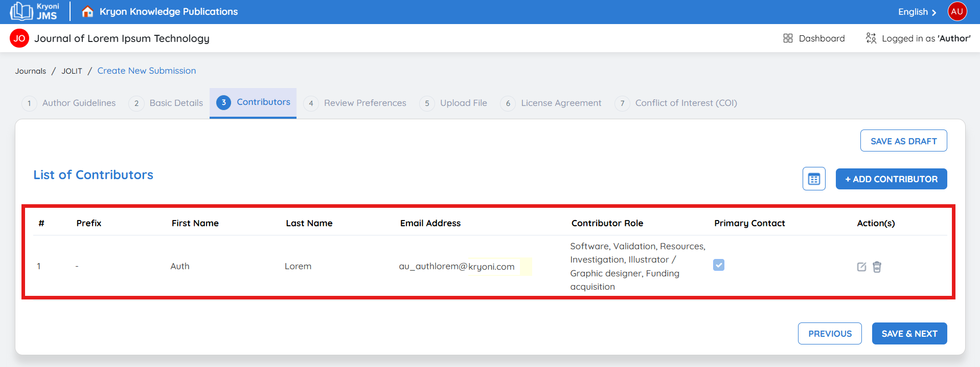This screenshot has height=367, width=980.
Task: Open the AU user avatar menu
Action: click(x=957, y=11)
